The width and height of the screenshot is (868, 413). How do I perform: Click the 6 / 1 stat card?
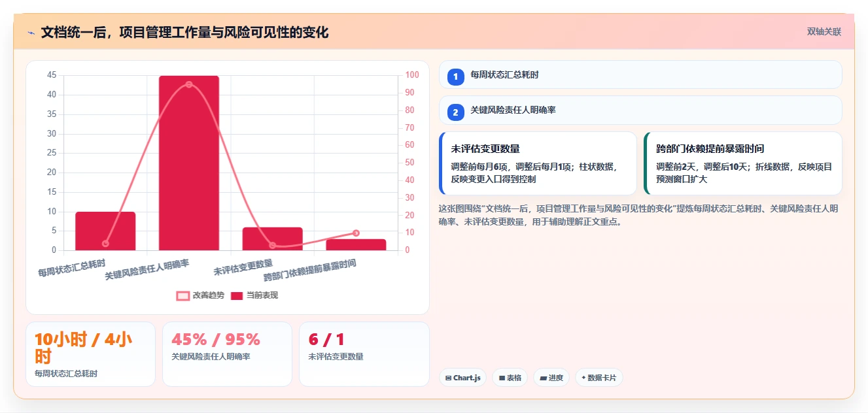[x=364, y=354]
